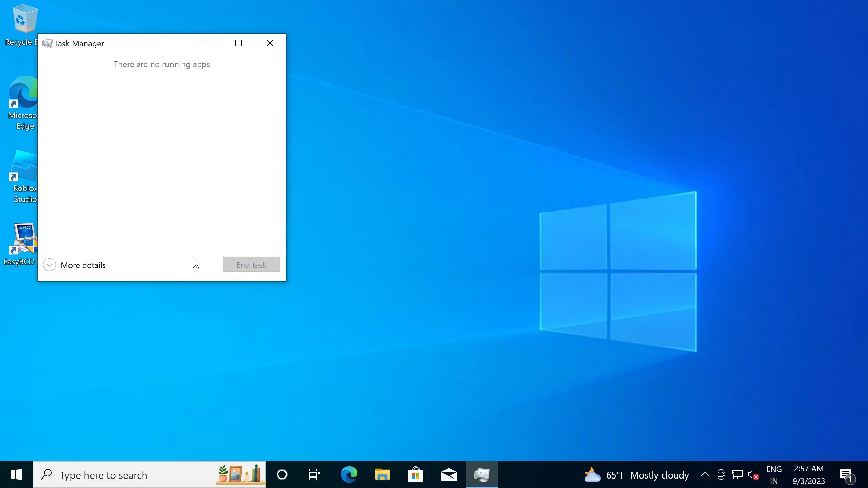The image size is (868, 488).
Task: Open the network status tray icon
Action: point(737,475)
